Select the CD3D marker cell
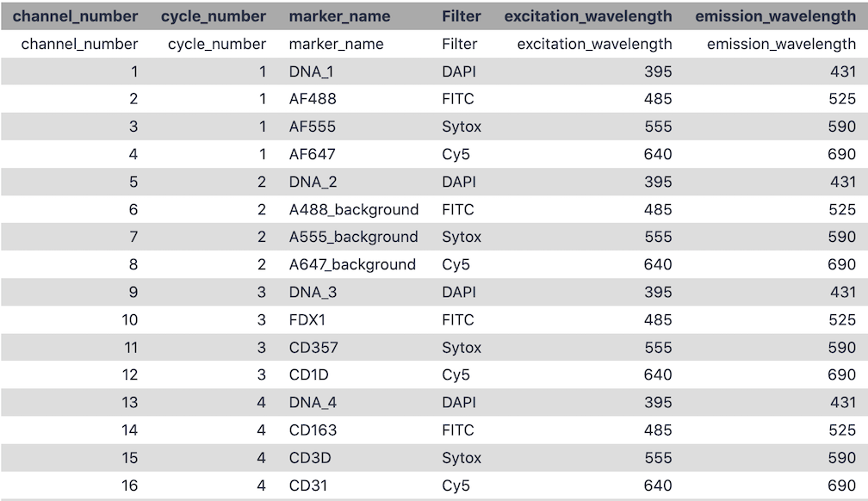This screenshot has width=868, height=501. coord(310,458)
